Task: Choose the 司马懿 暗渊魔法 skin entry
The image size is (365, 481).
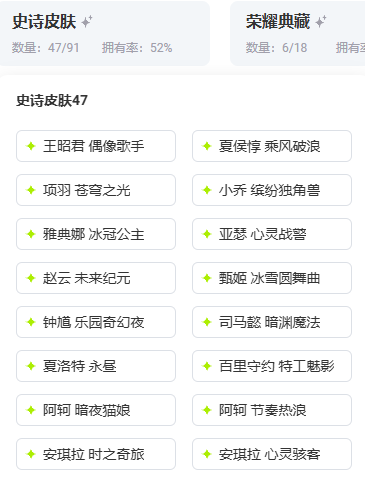Action: (x=272, y=322)
